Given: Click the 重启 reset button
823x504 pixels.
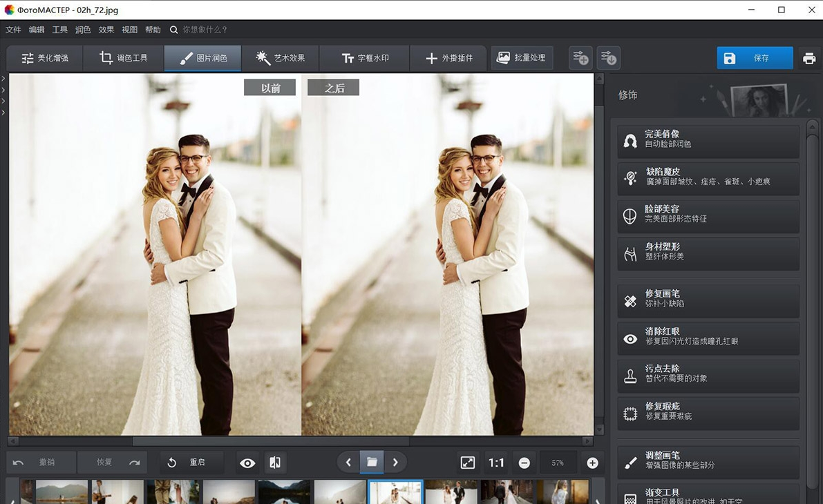Looking at the screenshot, I should (191, 463).
